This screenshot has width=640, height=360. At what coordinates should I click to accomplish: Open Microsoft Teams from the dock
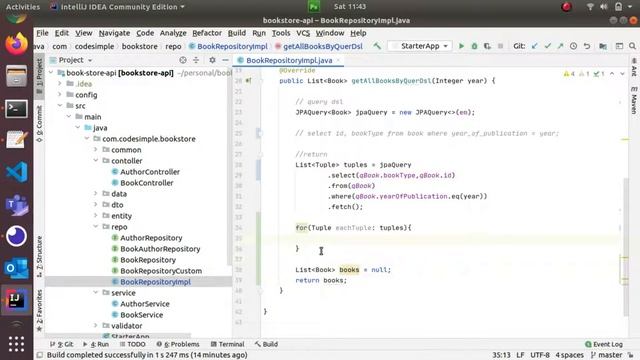tap(16, 204)
